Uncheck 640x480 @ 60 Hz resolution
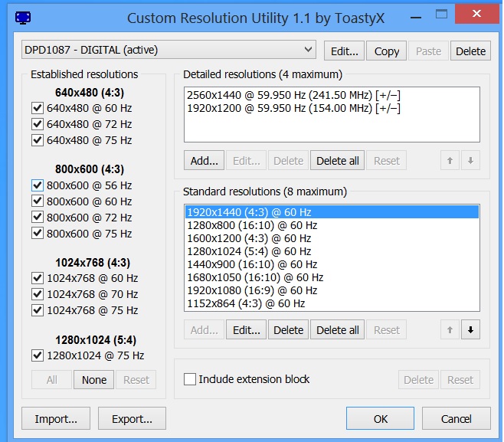Image resolution: width=504 pixels, height=442 pixels. 38,108
